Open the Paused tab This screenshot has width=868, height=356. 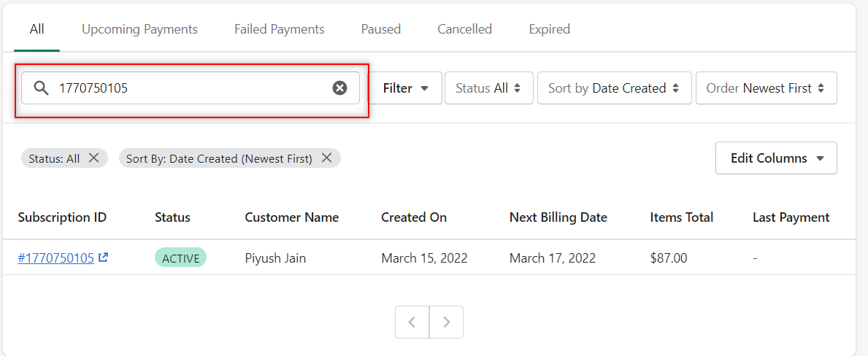coord(381,29)
